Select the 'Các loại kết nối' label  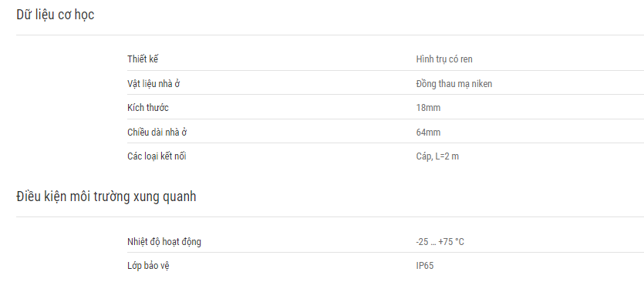(157, 156)
